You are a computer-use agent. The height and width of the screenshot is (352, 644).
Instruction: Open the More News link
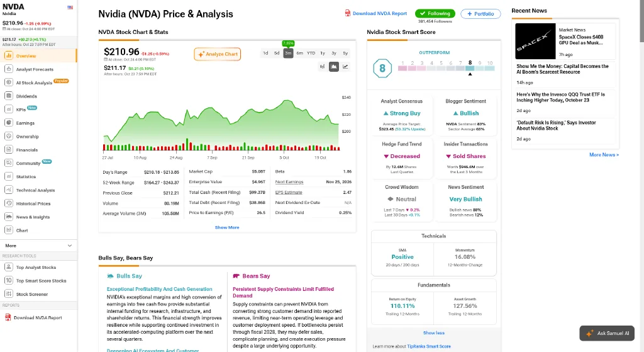604,155
